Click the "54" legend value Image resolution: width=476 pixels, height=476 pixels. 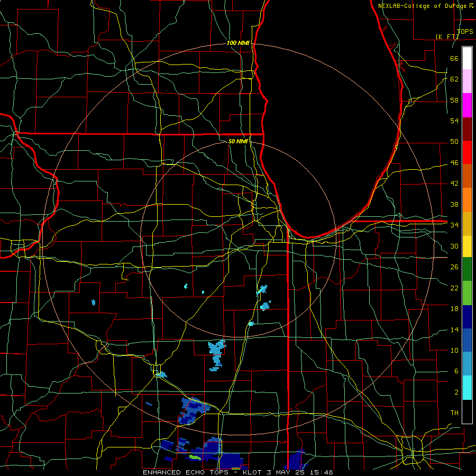click(454, 121)
